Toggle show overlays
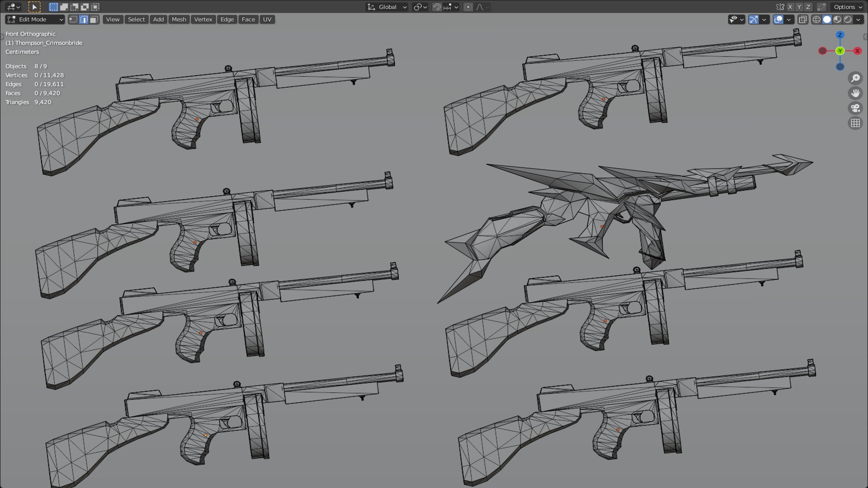Screen dimensions: 868x488 pyautogui.click(x=778, y=19)
